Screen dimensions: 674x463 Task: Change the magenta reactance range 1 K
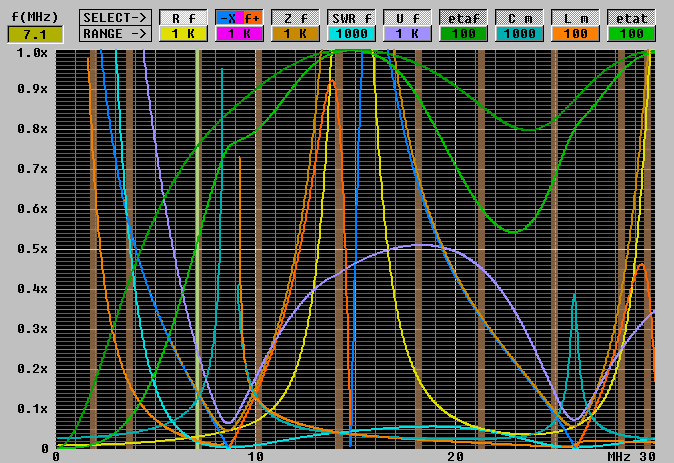pyautogui.click(x=239, y=34)
